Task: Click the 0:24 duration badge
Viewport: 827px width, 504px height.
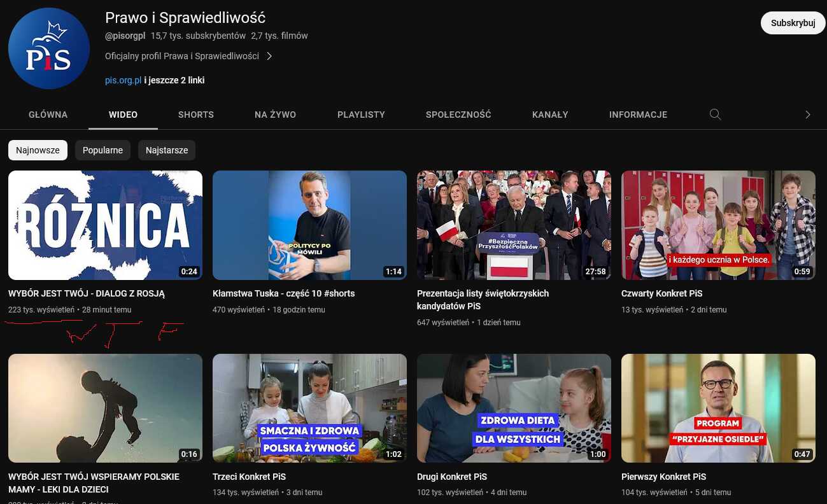Action: click(189, 272)
